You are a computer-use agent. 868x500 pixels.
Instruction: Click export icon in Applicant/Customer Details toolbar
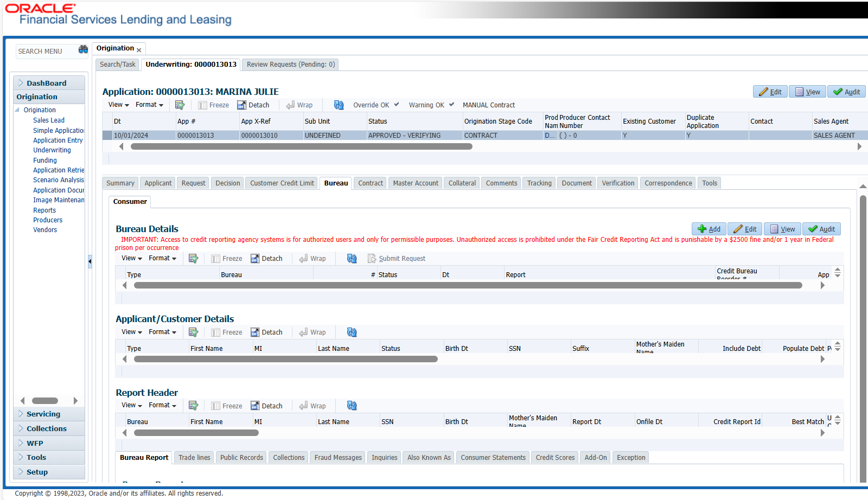click(x=193, y=332)
